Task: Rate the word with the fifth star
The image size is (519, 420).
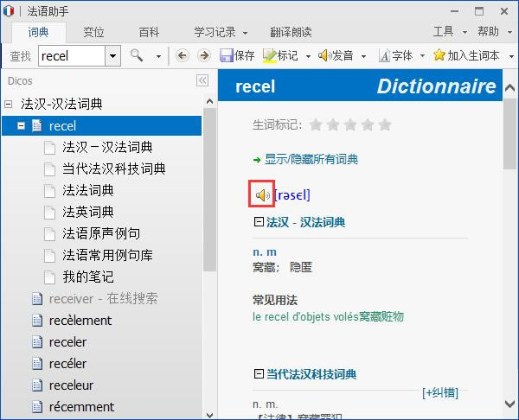Action: tap(385, 125)
